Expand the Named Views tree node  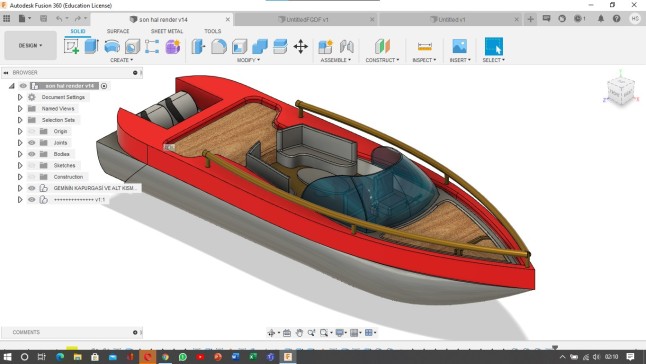20,109
